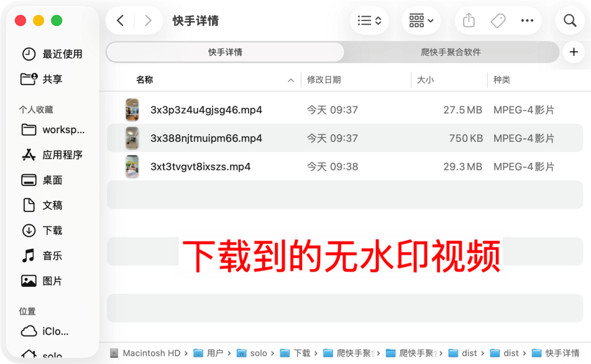Image resolution: width=591 pixels, height=364 pixels.
Task: Click the 下载 download arrow icon
Action: 28,230
